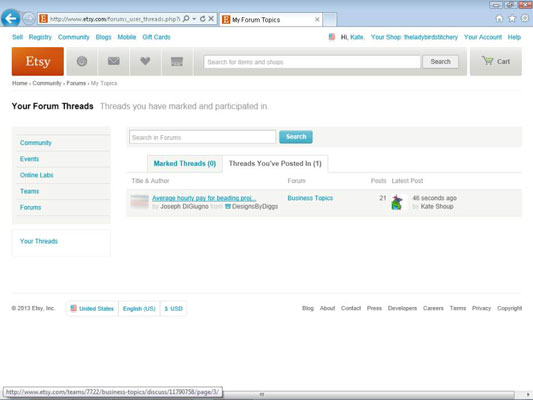Click the browser Forward arrow button

point(29,19)
